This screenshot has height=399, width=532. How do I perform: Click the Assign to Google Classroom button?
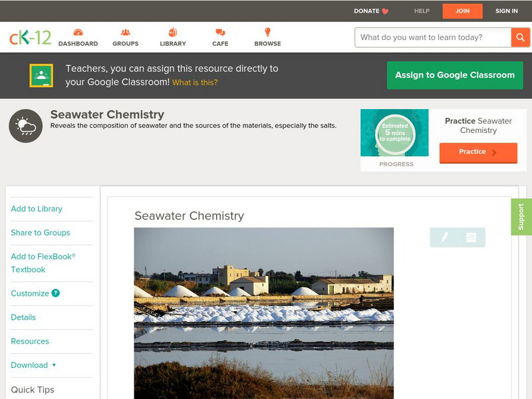tap(455, 75)
